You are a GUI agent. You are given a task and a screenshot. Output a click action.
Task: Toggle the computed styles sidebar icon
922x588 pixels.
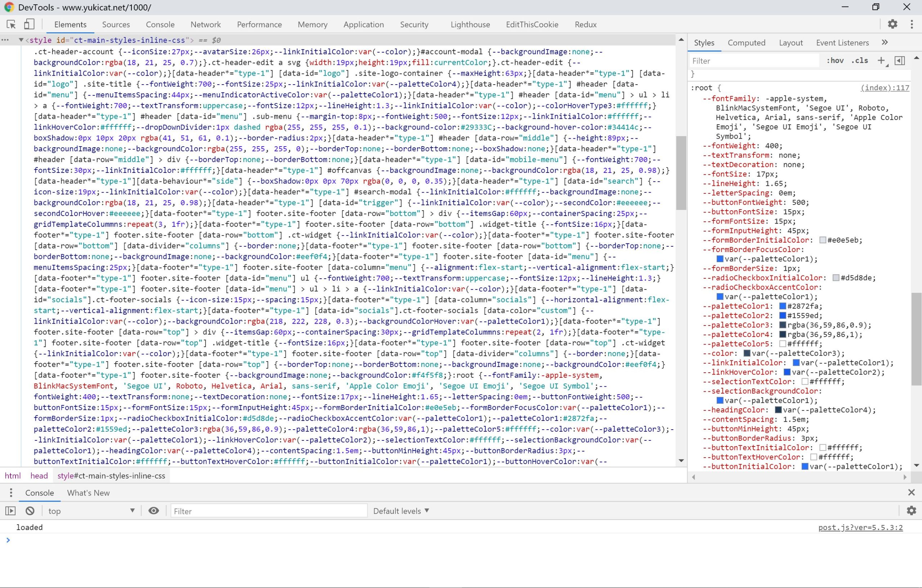point(899,60)
